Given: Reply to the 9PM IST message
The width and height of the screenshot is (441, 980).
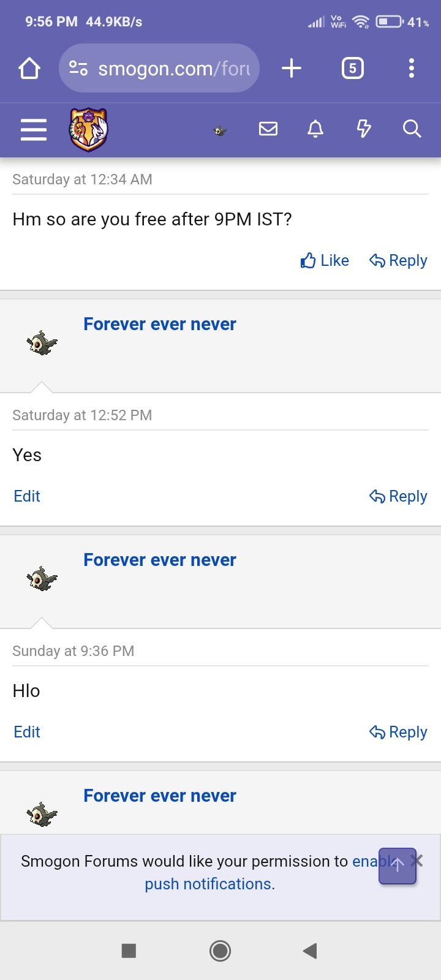Looking at the screenshot, I should (x=398, y=260).
